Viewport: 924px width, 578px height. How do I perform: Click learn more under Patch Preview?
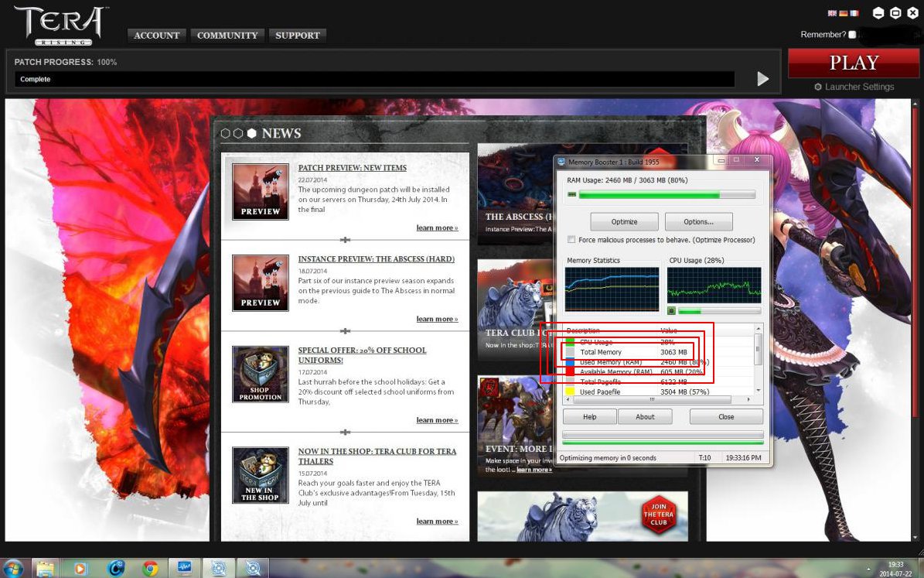click(x=437, y=227)
